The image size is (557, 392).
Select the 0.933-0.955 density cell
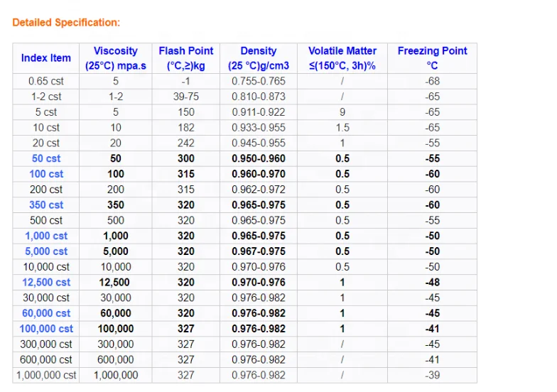259,128
